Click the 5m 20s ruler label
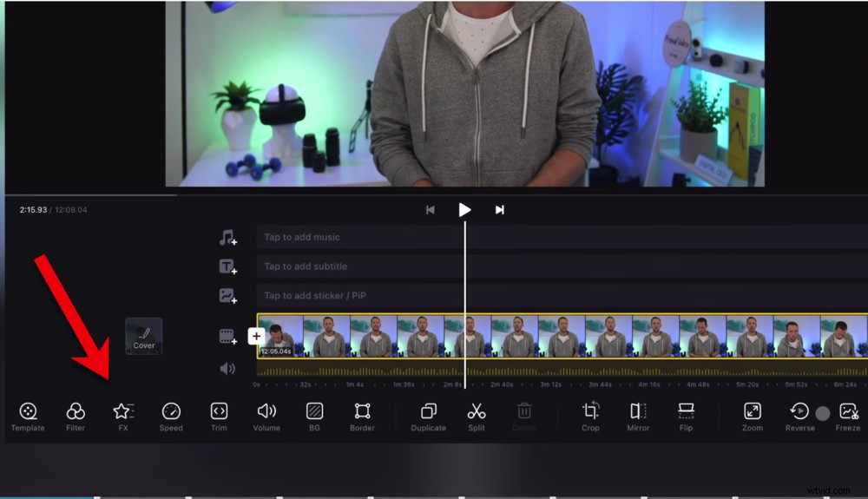Viewport: 868px width, 499px height. pos(747,384)
